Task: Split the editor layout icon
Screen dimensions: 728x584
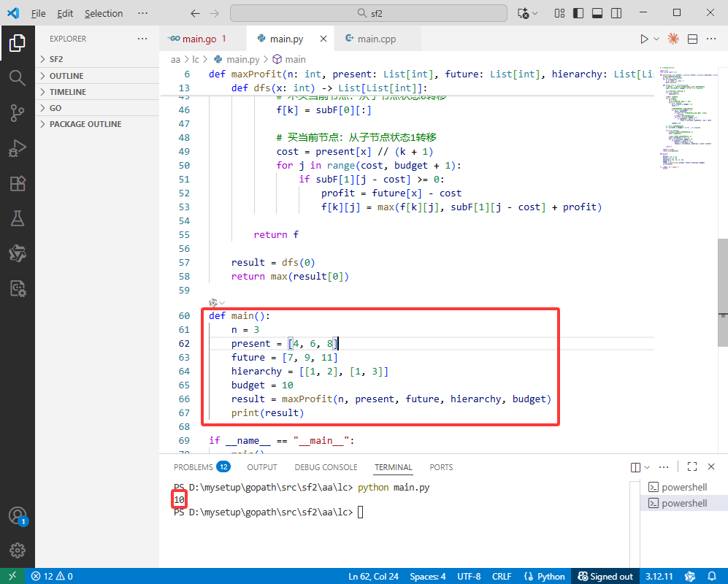Action: click(x=692, y=39)
